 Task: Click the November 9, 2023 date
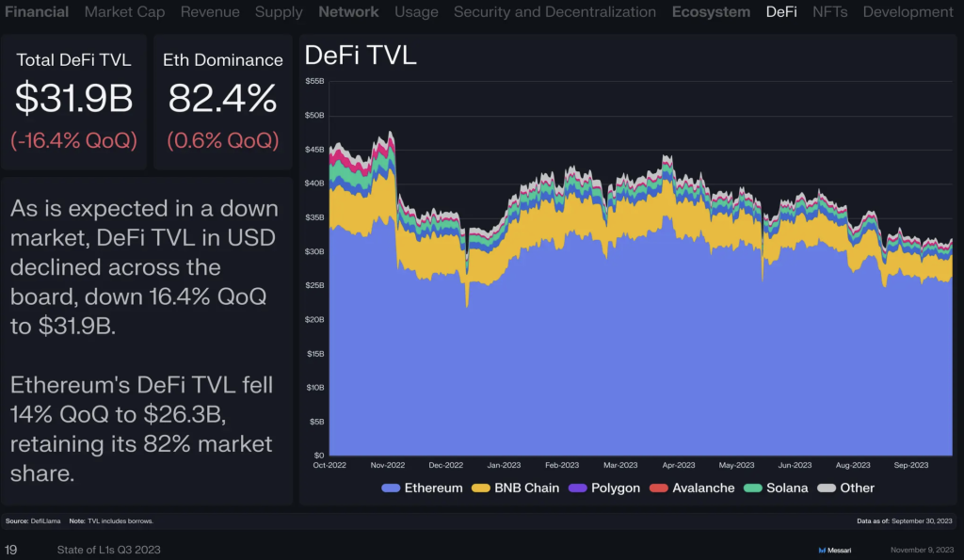point(923,551)
